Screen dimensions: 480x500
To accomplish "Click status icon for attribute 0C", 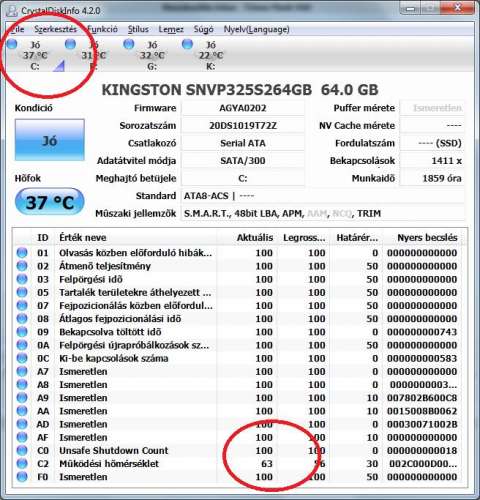I will point(22,358).
